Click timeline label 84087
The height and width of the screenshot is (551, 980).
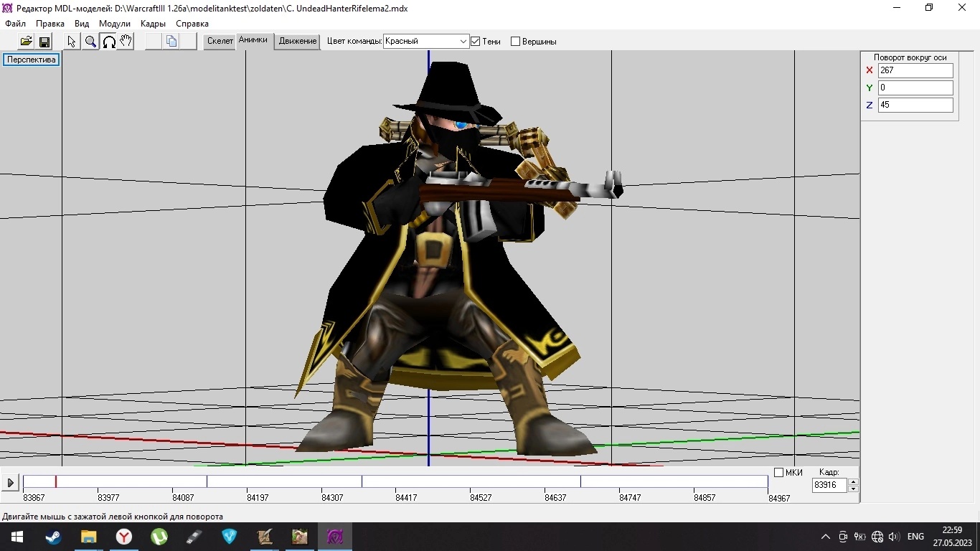(x=183, y=497)
